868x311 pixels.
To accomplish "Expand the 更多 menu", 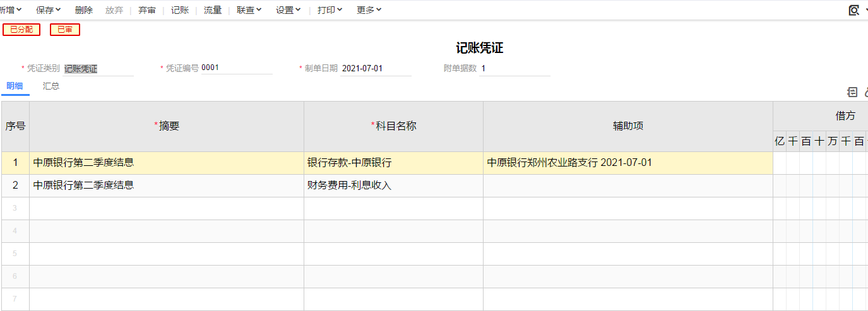I will click(369, 10).
